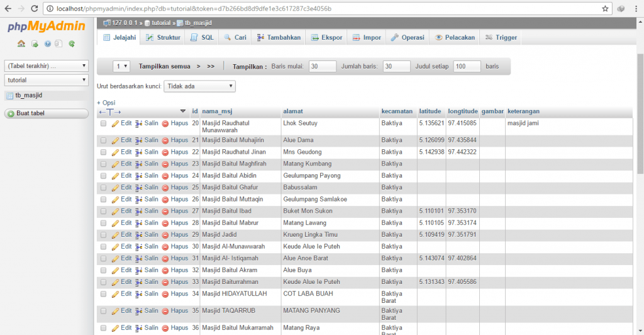644x335 pixels.
Task: Click the site information icon in address bar
Action: pos(50,9)
